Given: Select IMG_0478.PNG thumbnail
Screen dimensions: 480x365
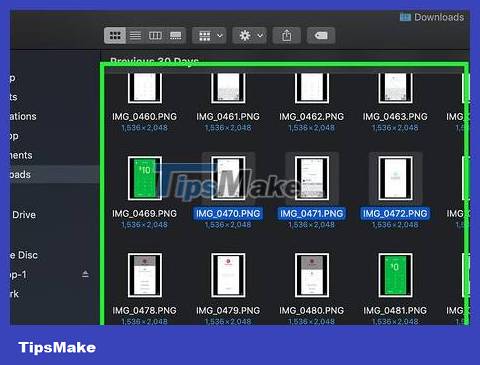Looking at the screenshot, I should click(x=145, y=275).
